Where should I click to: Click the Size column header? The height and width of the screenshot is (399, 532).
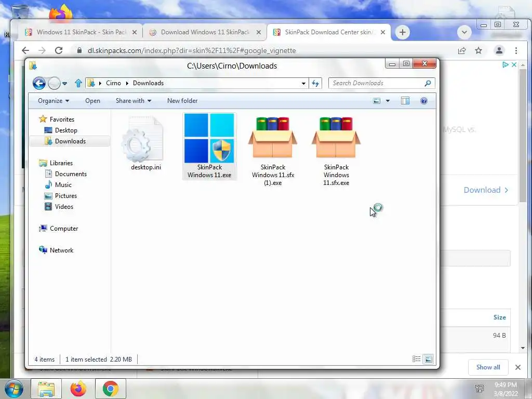[x=499, y=317]
